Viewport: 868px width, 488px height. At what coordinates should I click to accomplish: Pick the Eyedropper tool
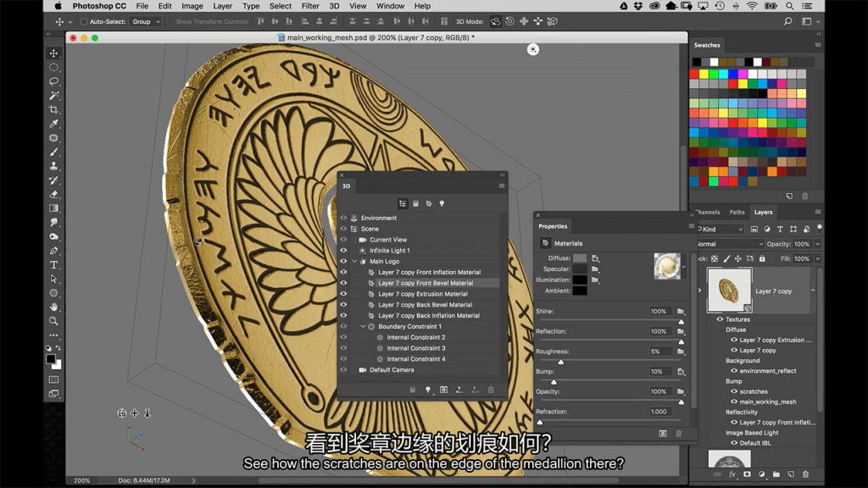[x=54, y=124]
